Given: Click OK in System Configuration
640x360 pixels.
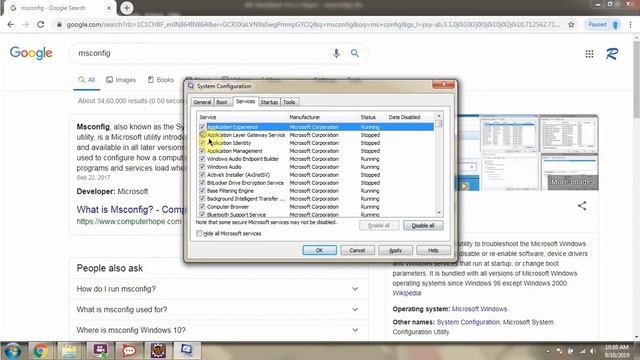Looking at the screenshot, I should (x=320, y=250).
